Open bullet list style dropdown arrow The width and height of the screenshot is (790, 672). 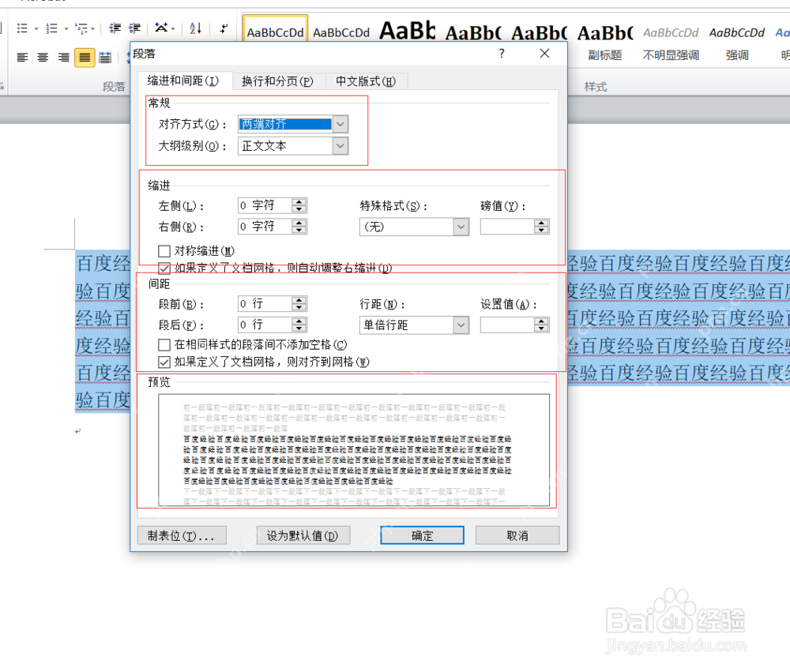36,28
